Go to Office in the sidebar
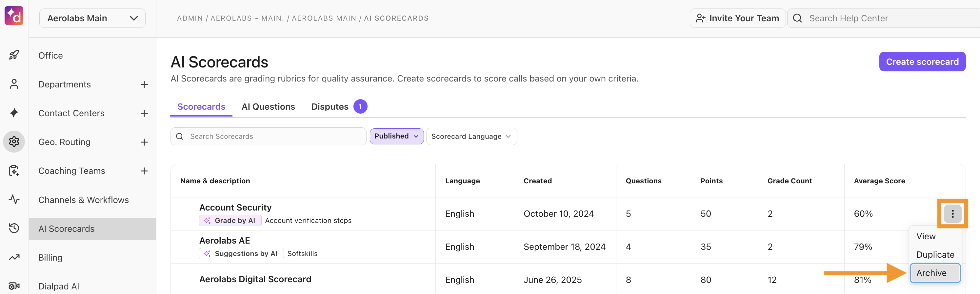The height and width of the screenshot is (294, 980). pyautogui.click(x=50, y=55)
